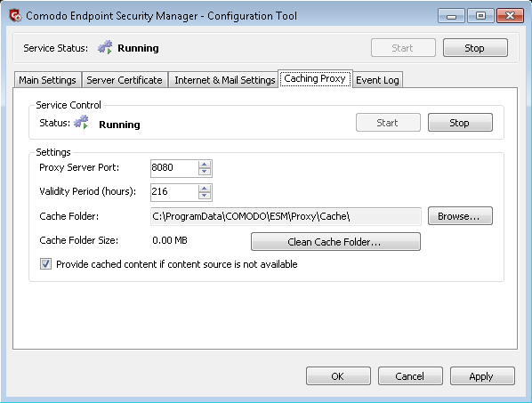Click the gears icon beside caching proxy Status
Viewport: 532px width, 403px height.
point(82,122)
